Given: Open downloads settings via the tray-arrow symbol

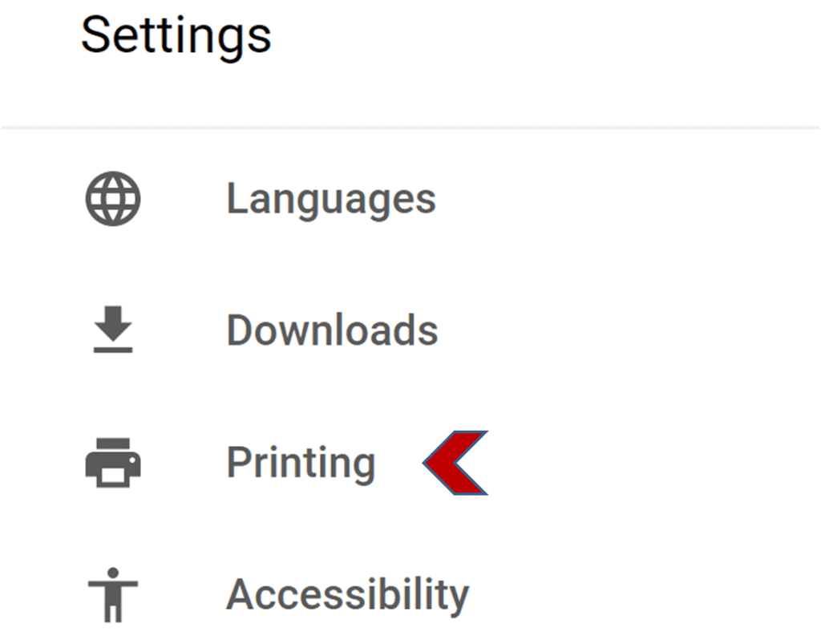Looking at the screenshot, I should [113, 330].
